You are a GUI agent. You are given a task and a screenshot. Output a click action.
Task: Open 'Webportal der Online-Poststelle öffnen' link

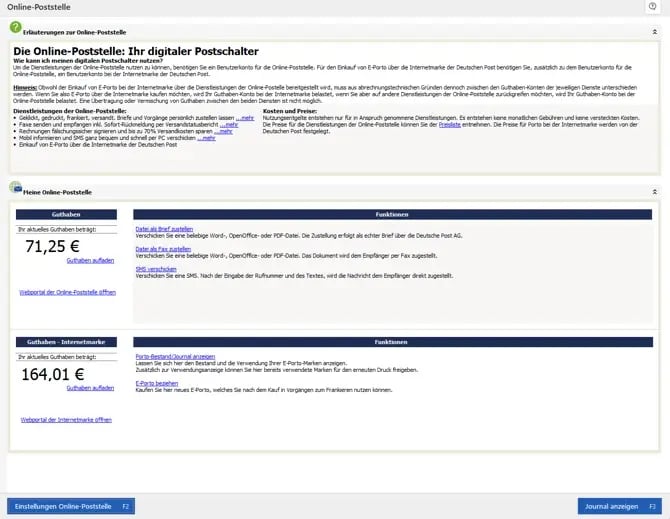pos(67,292)
